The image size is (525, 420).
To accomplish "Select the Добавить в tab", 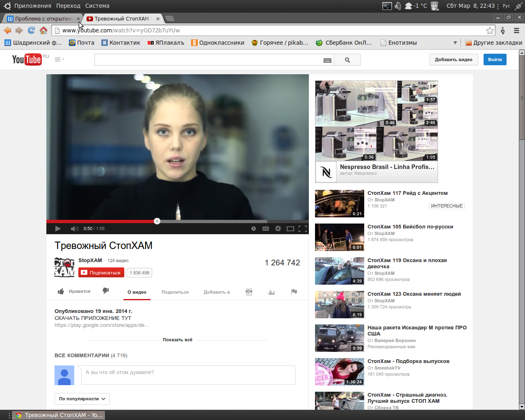I will [217, 292].
